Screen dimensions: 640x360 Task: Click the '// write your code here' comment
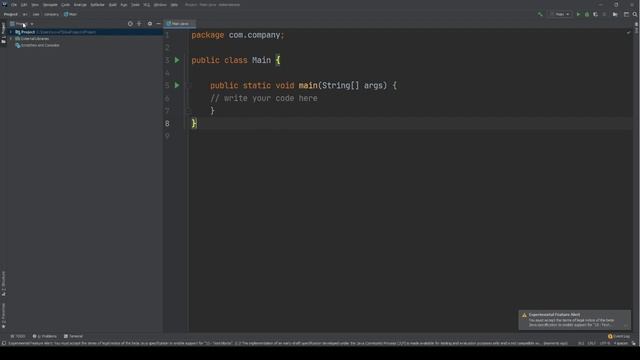[x=264, y=98]
